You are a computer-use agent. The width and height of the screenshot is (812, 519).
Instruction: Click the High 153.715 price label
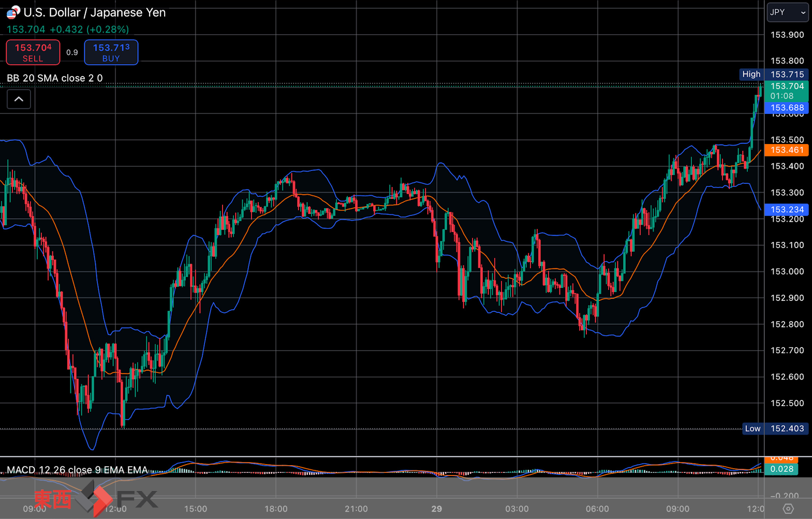[774, 75]
